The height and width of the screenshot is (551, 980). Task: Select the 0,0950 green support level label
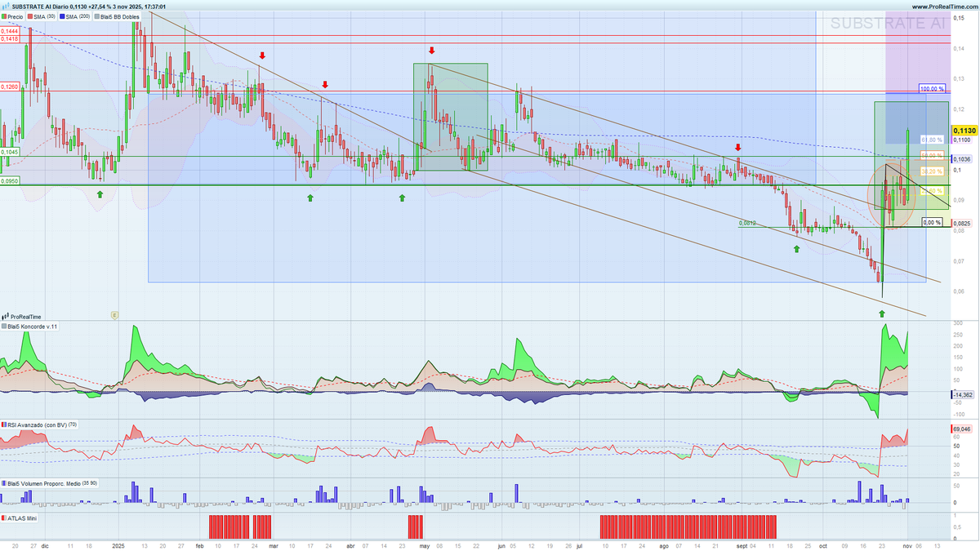point(10,181)
